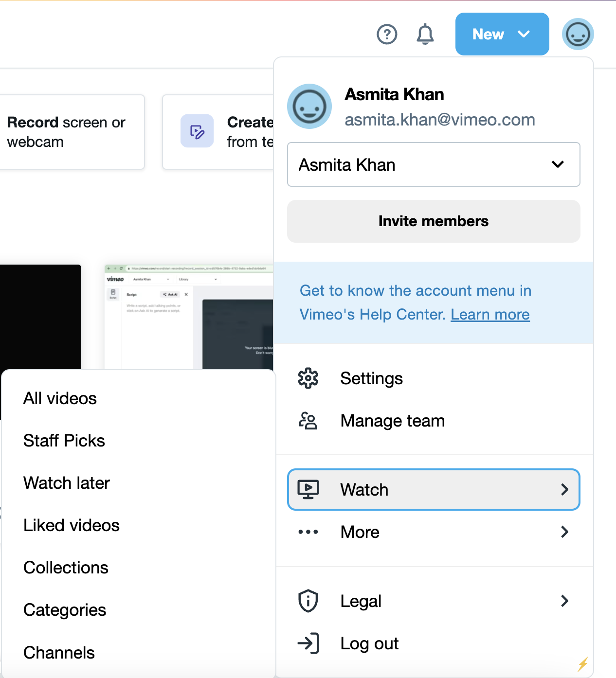Open All videos in Watch submenu

point(60,398)
